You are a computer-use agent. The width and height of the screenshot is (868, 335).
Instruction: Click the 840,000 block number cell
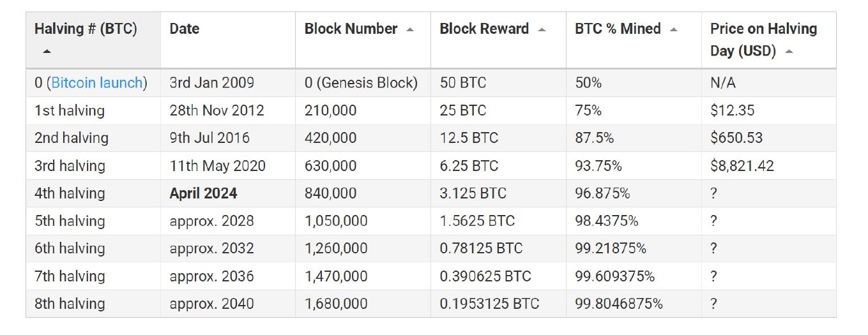330,193
